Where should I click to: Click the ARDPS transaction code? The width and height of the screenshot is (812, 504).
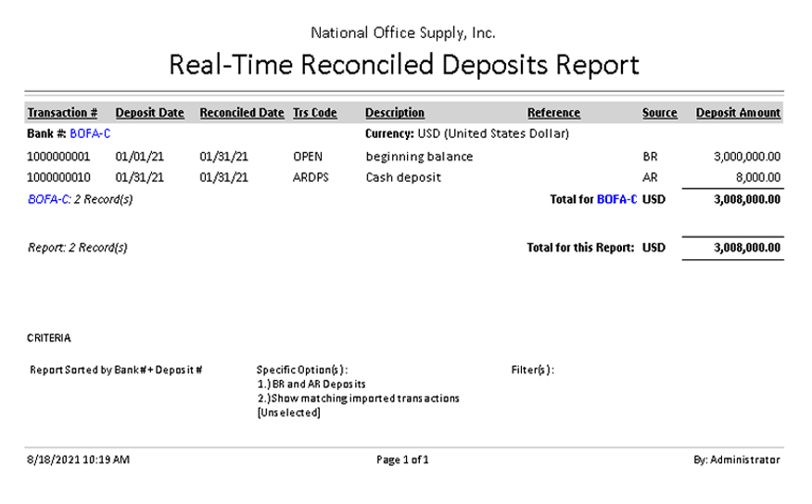point(310,177)
